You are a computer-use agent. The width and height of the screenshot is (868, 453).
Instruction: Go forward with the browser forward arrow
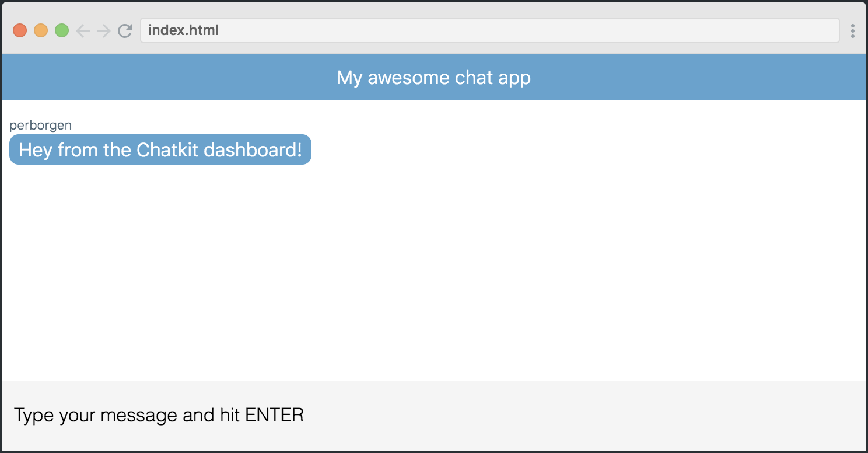tap(103, 30)
